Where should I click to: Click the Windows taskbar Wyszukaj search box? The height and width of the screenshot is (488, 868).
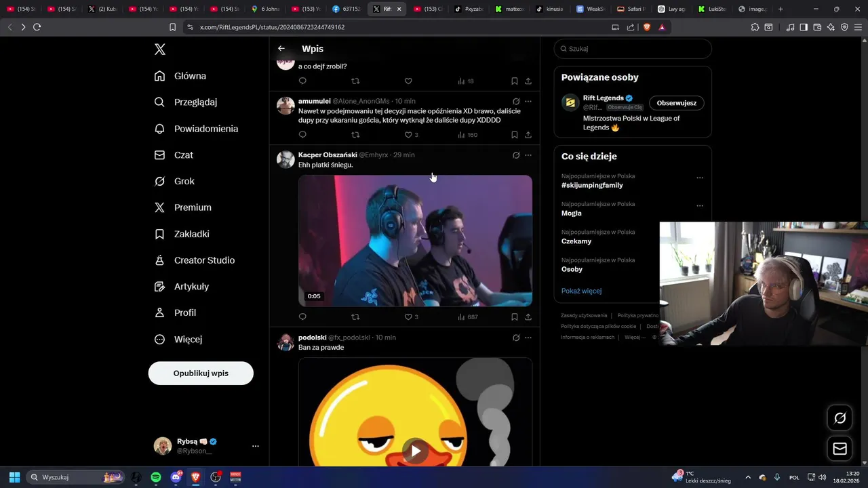[76, 477]
